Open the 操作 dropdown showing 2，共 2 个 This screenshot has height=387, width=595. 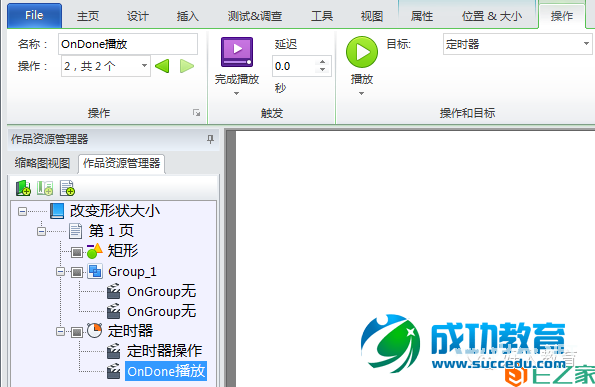tap(105, 66)
